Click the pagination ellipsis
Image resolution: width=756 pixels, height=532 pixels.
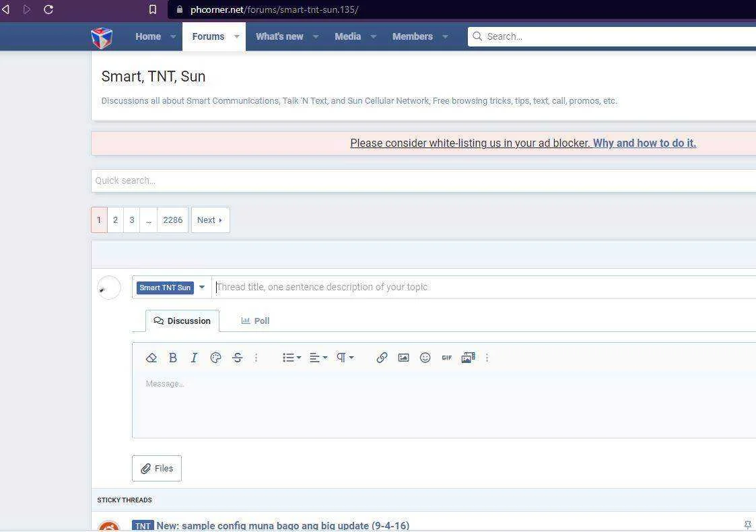point(149,220)
